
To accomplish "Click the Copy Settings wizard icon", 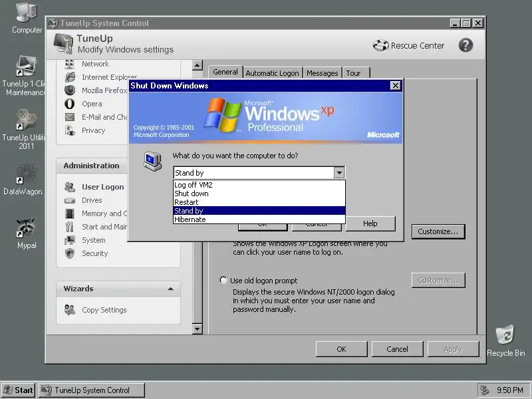I will pyautogui.click(x=70, y=310).
